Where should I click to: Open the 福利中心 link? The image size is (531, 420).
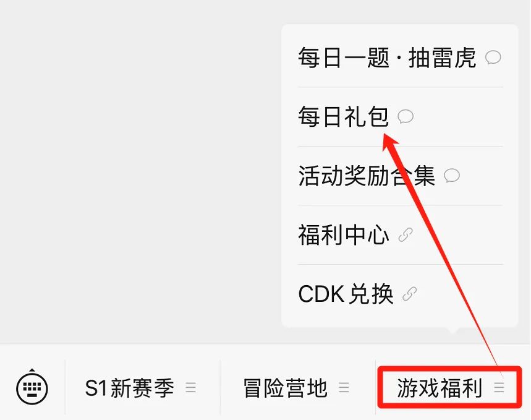(x=401, y=234)
